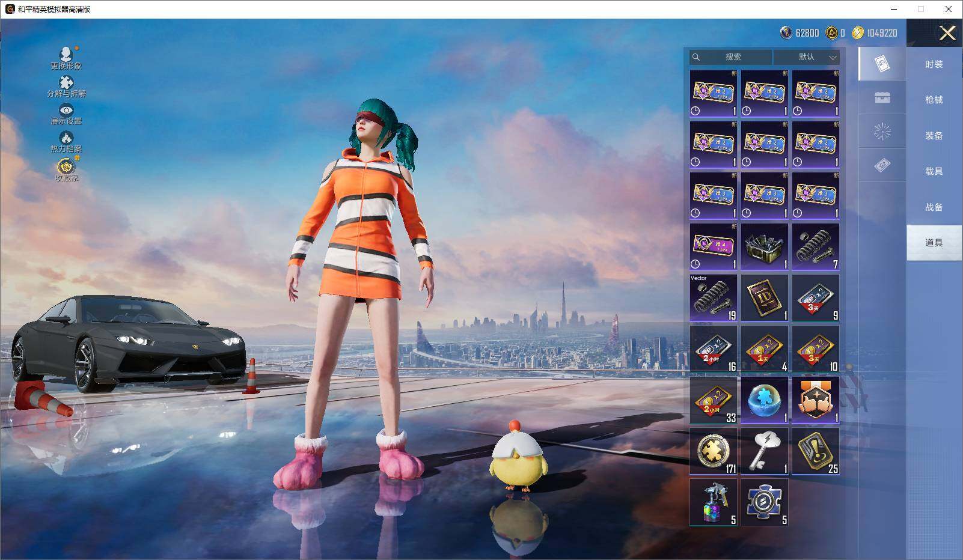
Task: Switch to the 载具 tab
Action: click(934, 171)
